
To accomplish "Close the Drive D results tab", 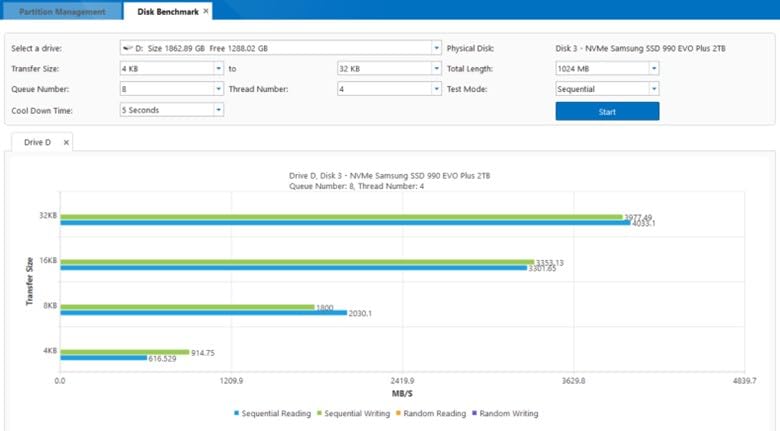I will (66, 143).
